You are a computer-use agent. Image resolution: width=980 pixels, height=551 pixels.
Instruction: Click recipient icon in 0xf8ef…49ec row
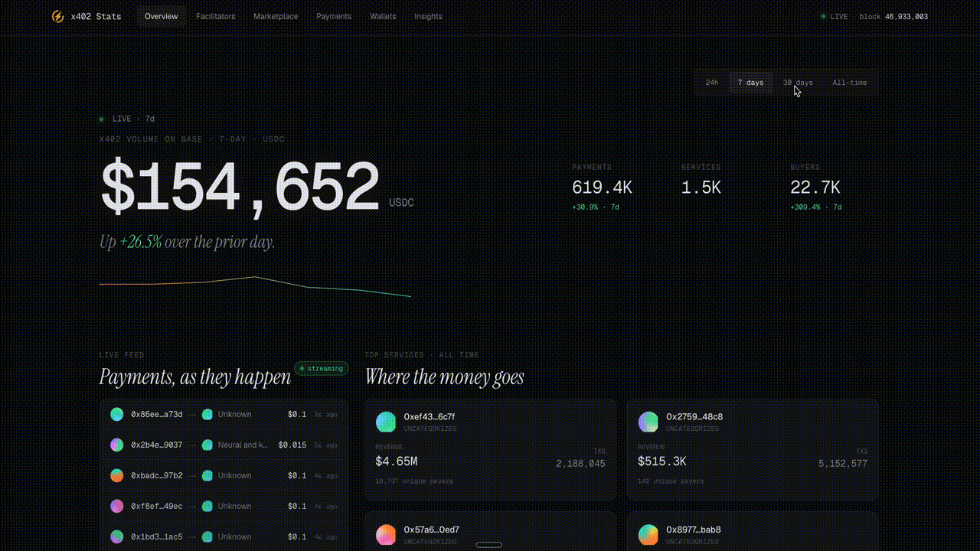click(x=207, y=506)
